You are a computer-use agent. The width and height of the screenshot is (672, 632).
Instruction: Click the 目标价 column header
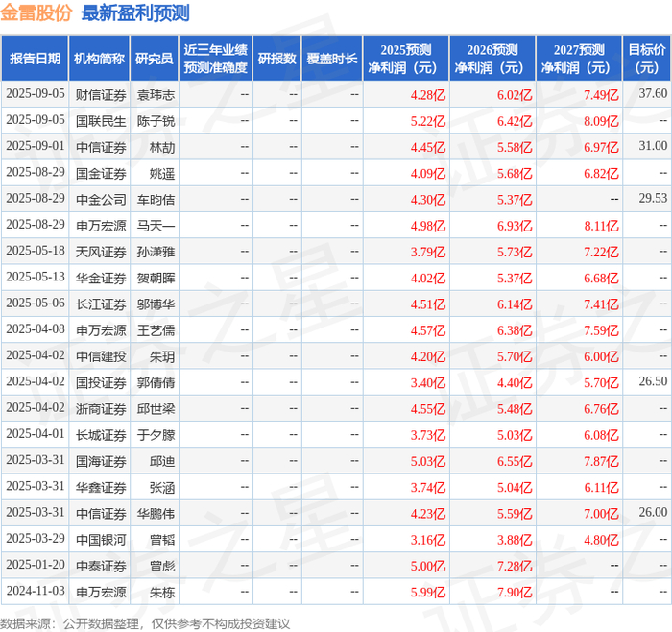click(x=646, y=59)
